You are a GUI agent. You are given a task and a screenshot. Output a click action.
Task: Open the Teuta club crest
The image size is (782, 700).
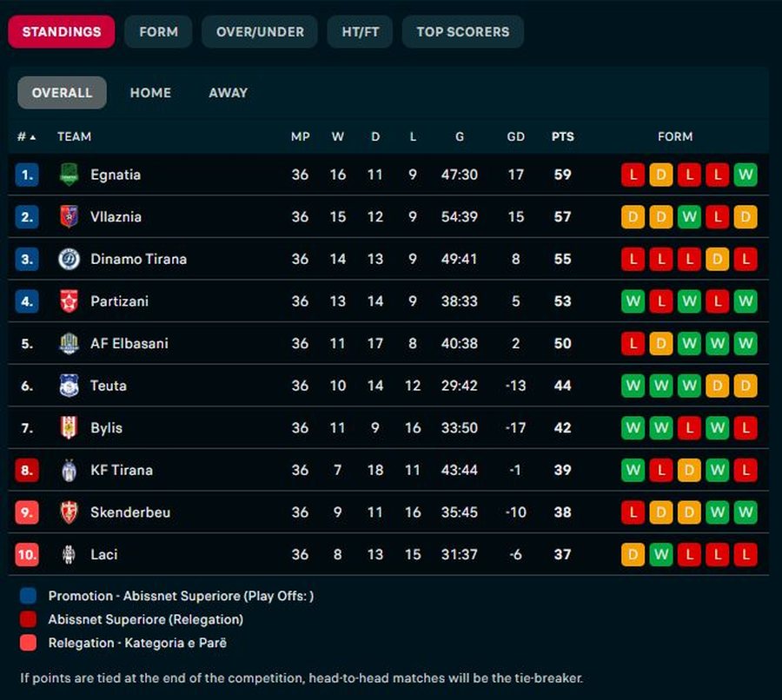(x=69, y=386)
